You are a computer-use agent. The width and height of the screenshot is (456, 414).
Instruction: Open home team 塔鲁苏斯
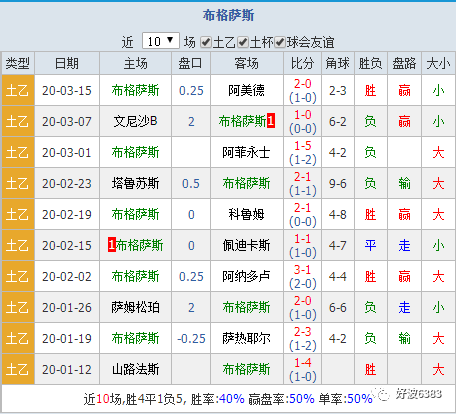[135, 183]
